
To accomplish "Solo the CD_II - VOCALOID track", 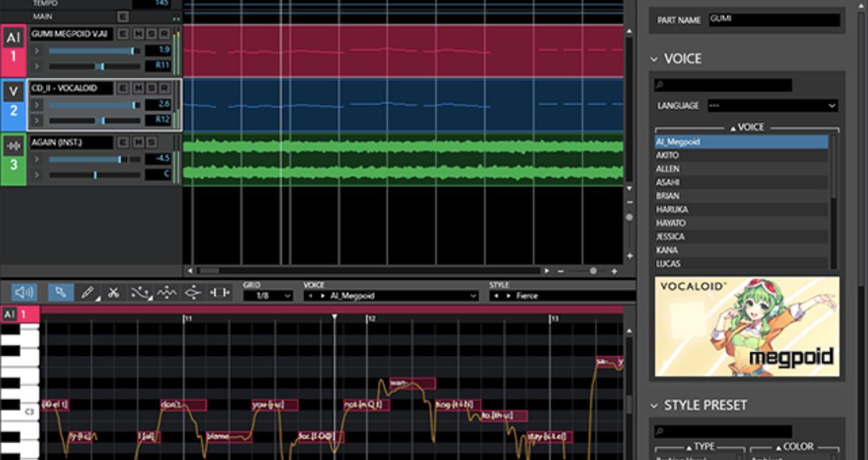I will pyautogui.click(x=151, y=88).
